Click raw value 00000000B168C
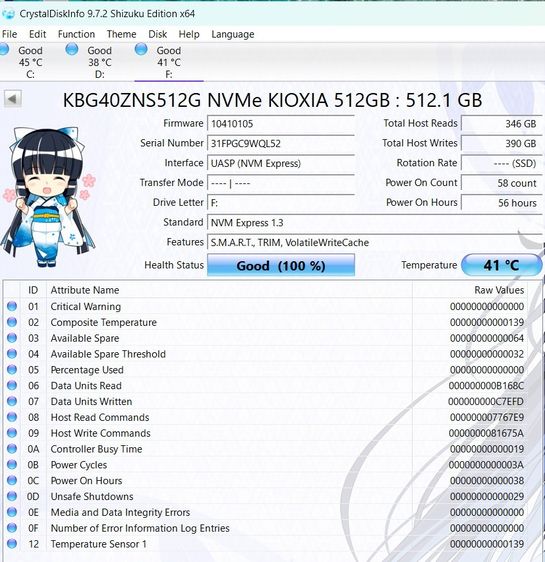545x562 pixels. pyautogui.click(x=486, y=386)
